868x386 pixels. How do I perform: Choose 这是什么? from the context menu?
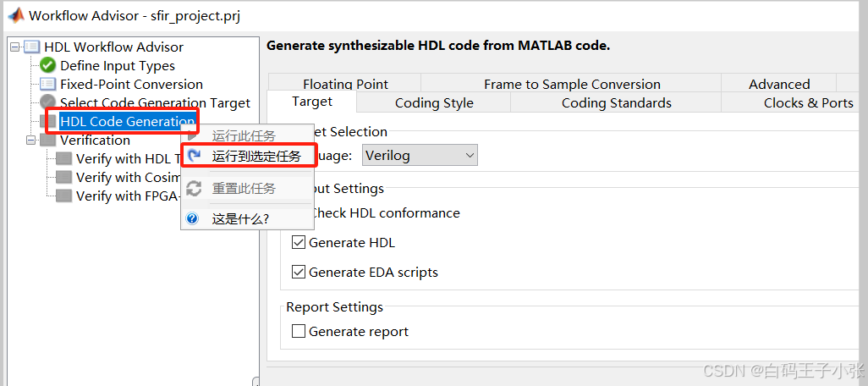point(240,218)
